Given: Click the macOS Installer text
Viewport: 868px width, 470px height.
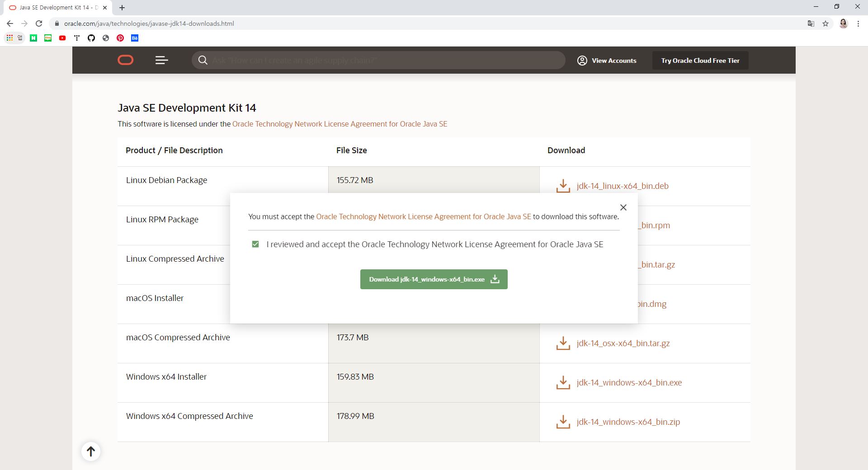Looking at the screenshot, I should pos(155,298).
